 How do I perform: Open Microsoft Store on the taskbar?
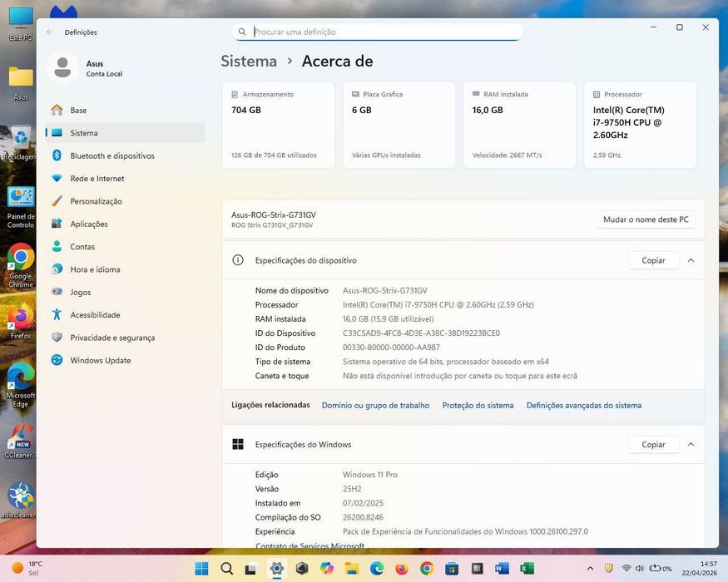click(452, 569)
